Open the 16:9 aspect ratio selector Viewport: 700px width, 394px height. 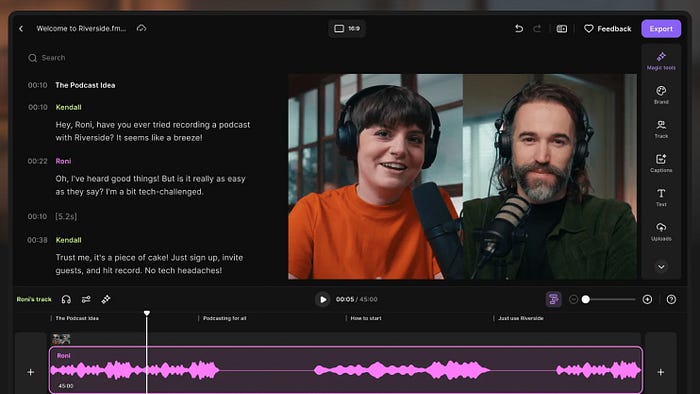pyautogui.click(x=347, y=29)
